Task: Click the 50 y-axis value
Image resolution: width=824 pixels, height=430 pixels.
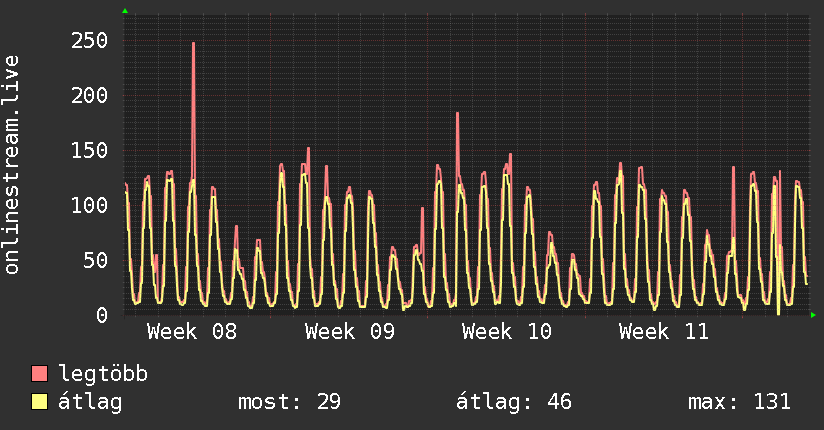Action: [96, 260]
